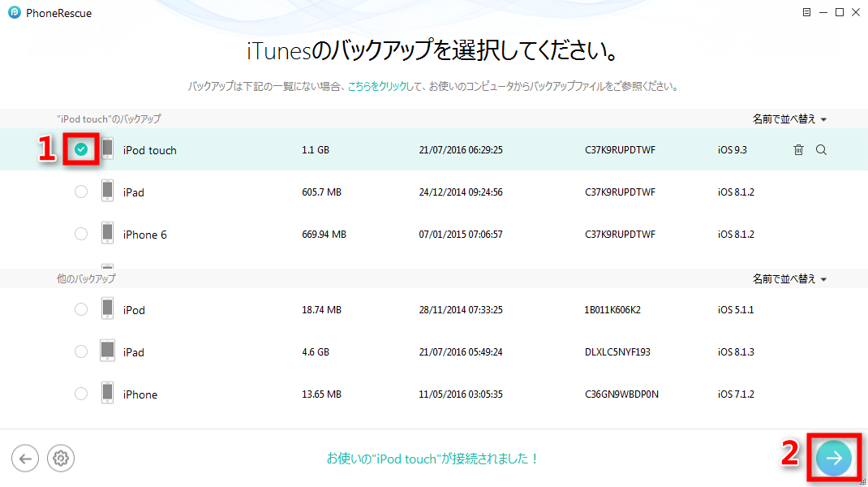The width and height of the screenshot is (868, 487).
Task: Click the serial number DLXLC5NYF193
Action: tap(617, 351)
